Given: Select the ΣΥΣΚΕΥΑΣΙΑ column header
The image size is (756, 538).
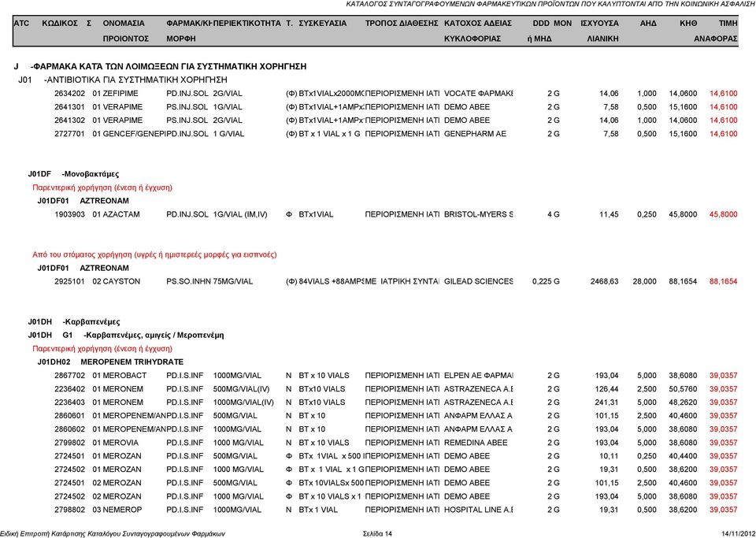Looking at the screenshot, I should pyautogui.click(x=323, y=23).
